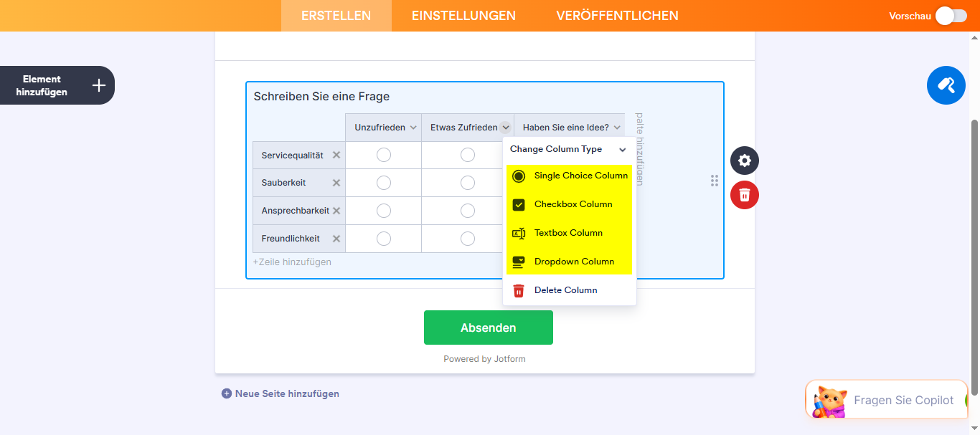This screenshot has height=435, width=980.
Task: Click the page vertical scrollbar
Action: pyautogui.click(x=975, y=258)
